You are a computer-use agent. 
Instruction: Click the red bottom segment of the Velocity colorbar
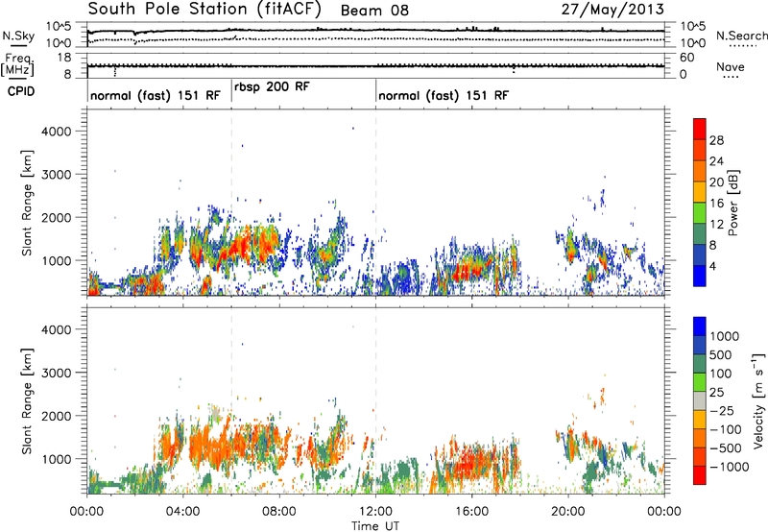[700, 474]
